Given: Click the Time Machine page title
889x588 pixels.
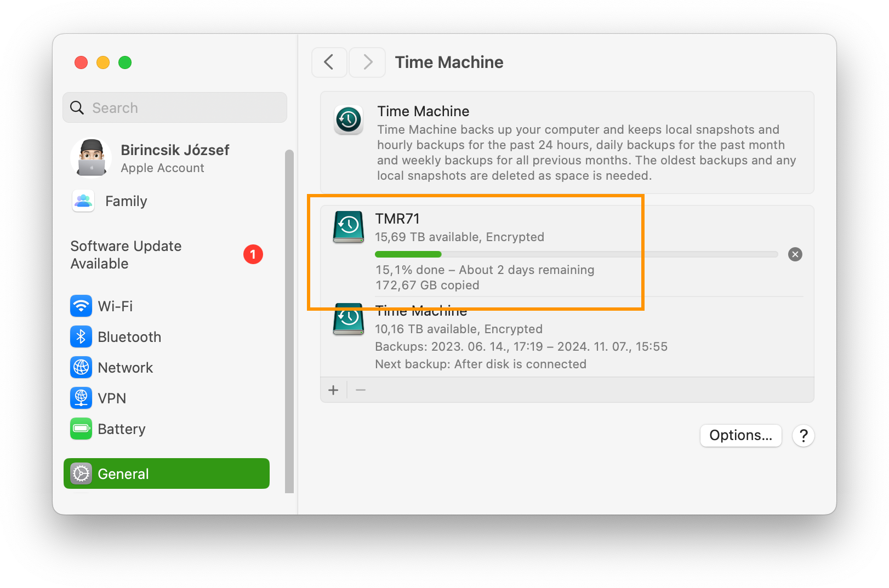Looking at the screenshot, I should coord(449,62).
